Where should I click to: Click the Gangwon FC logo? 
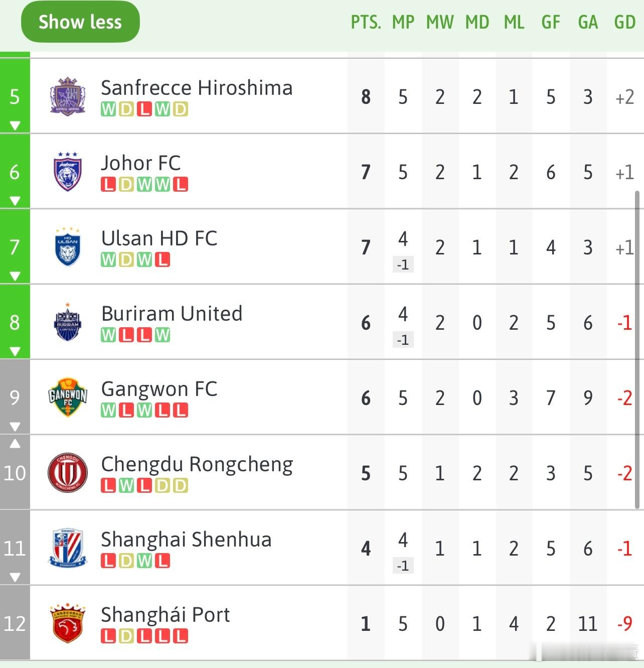click(68, 397)
